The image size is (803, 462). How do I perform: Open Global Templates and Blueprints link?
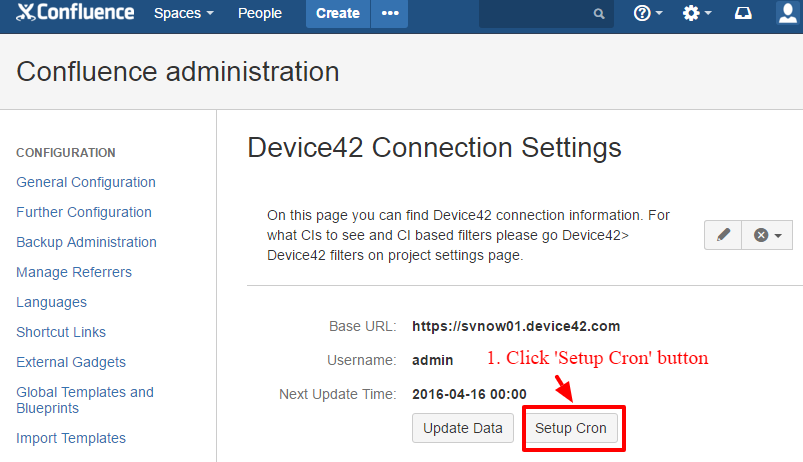(85, 400)
